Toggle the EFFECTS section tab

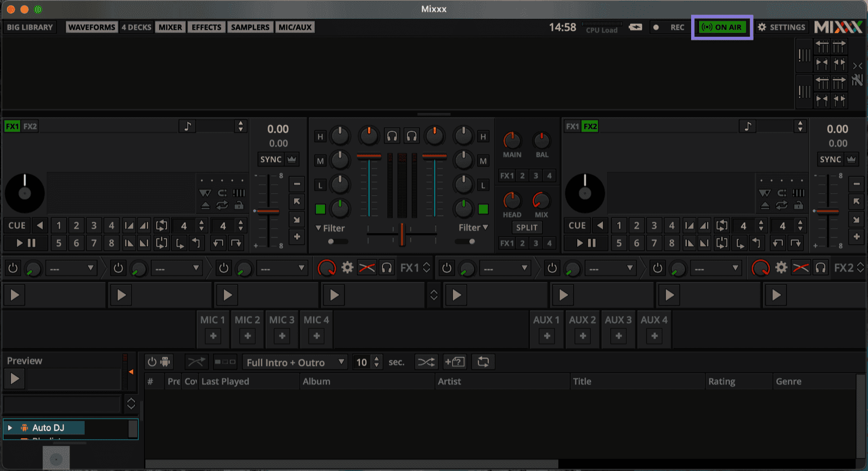206,27
